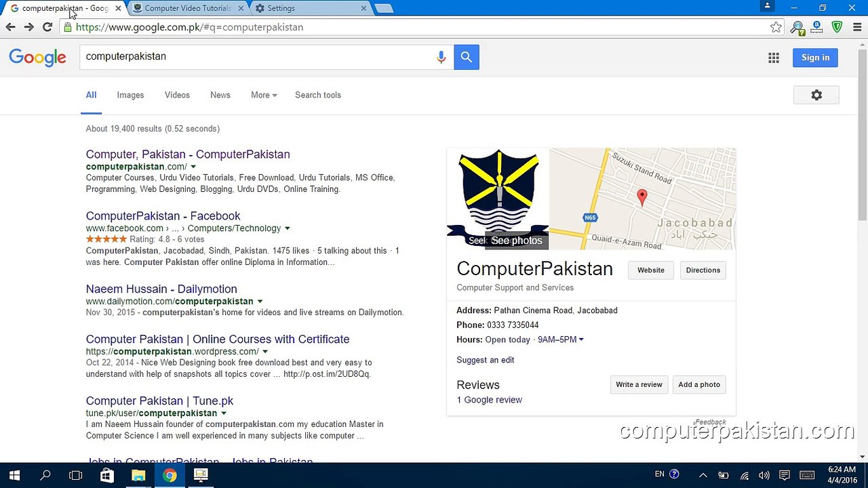Close the Settings tab
868x488 pixels.
363,8
